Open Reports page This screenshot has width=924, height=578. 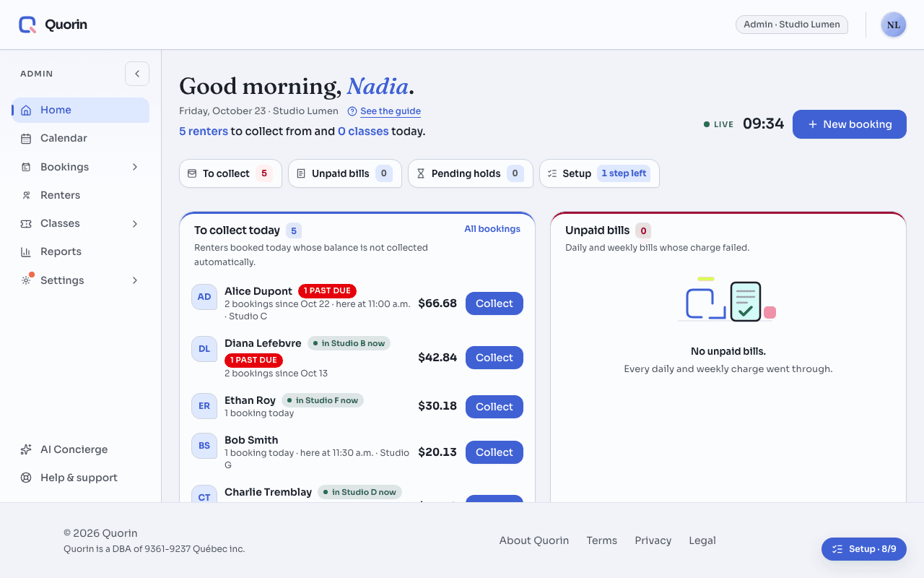81,251
